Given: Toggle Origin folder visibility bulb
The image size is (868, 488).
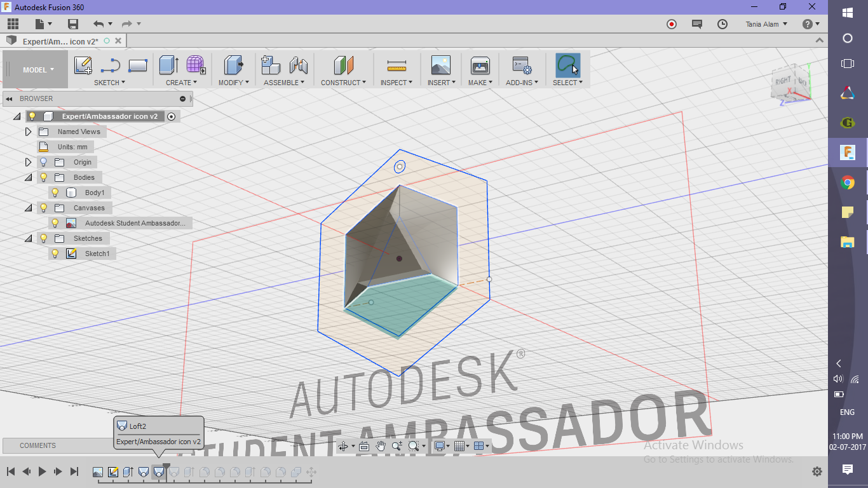Looking at the screenshot, I should click(43, 162).
